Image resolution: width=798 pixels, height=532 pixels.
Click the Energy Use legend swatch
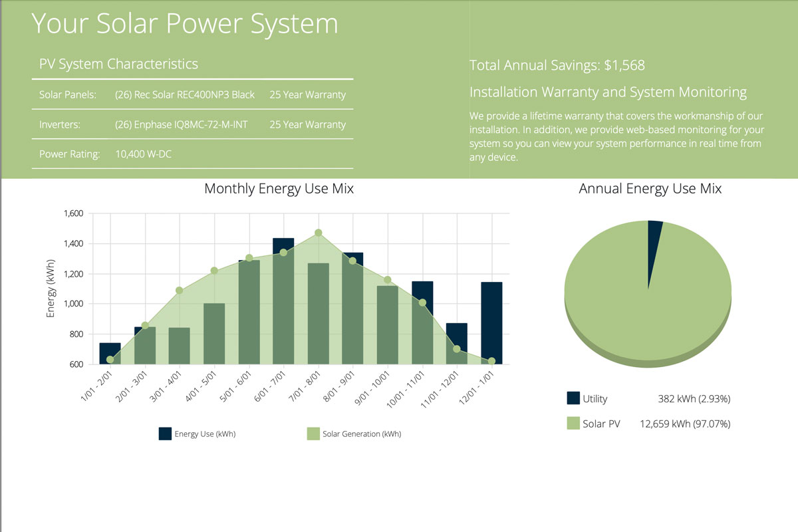tap(164, 432)
